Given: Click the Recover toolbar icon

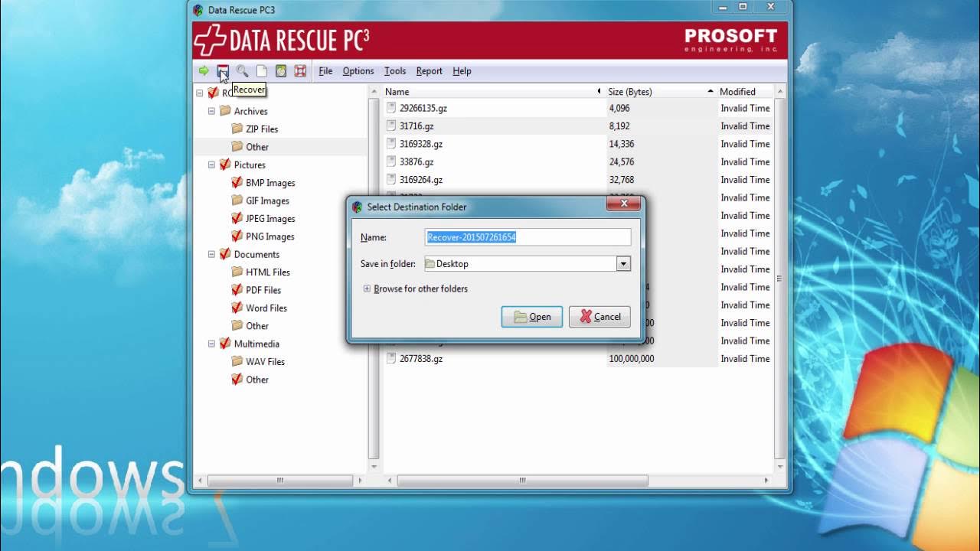Looking at the screenshot, I should [x=223, y=71].
